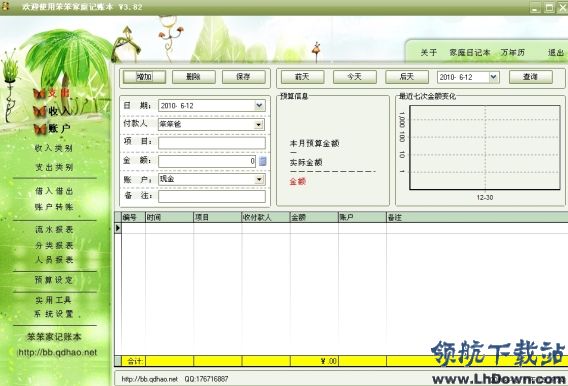
Task: Click the 备注 remarks input field
Action: point(212,197)
